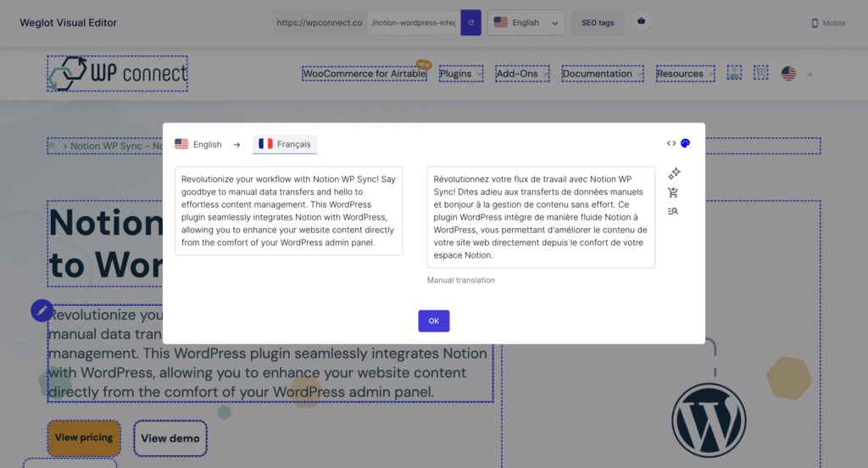868x468 pixels.
Task: Open SEO tags
Action: click(598, 23)
